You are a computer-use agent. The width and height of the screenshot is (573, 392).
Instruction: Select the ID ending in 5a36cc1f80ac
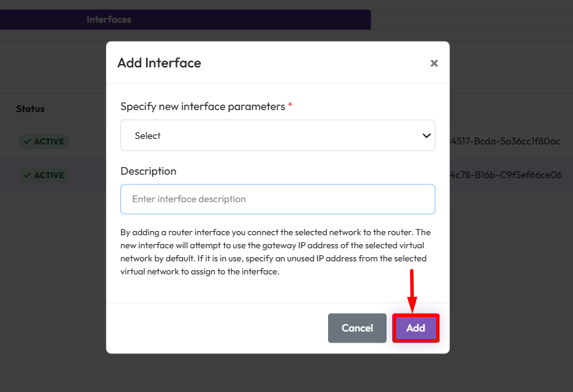pos(506,142)
